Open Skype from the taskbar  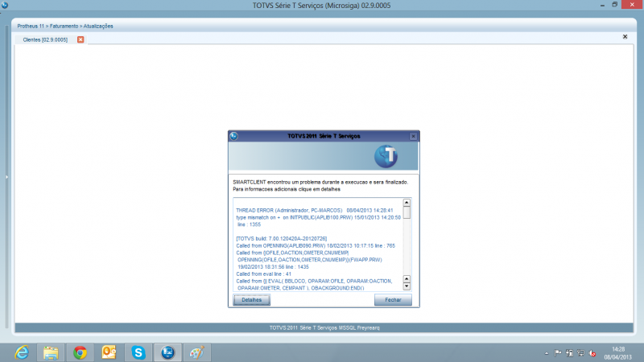coord(138,352)
